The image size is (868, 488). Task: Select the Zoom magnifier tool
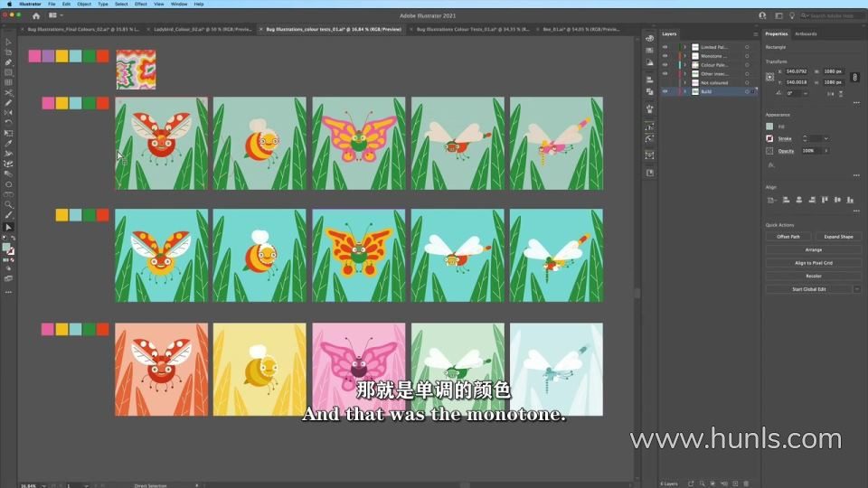[x=8, y=205]
